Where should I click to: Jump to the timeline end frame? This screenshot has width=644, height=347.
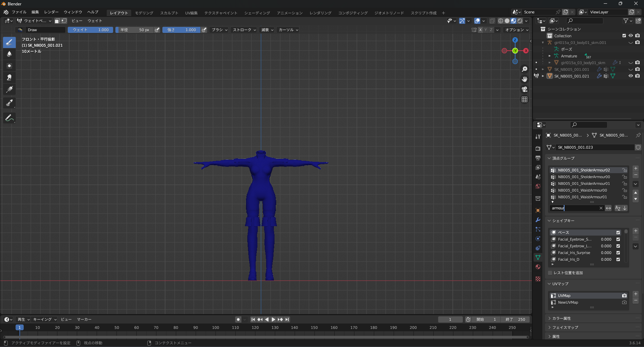point(287,319)
